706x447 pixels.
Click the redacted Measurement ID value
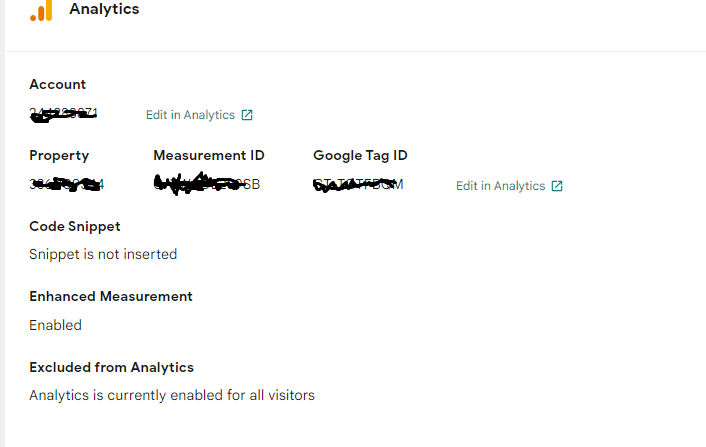click(207, 184)
